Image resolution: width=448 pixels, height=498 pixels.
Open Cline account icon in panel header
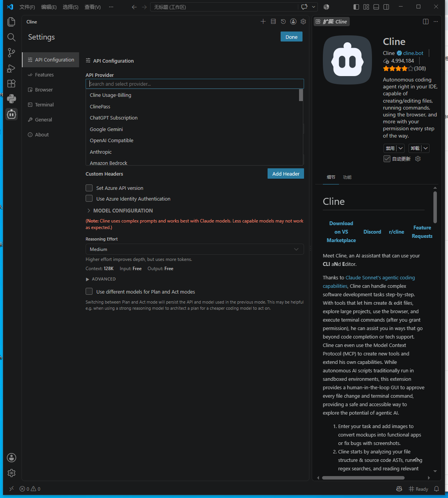point(293,22)
